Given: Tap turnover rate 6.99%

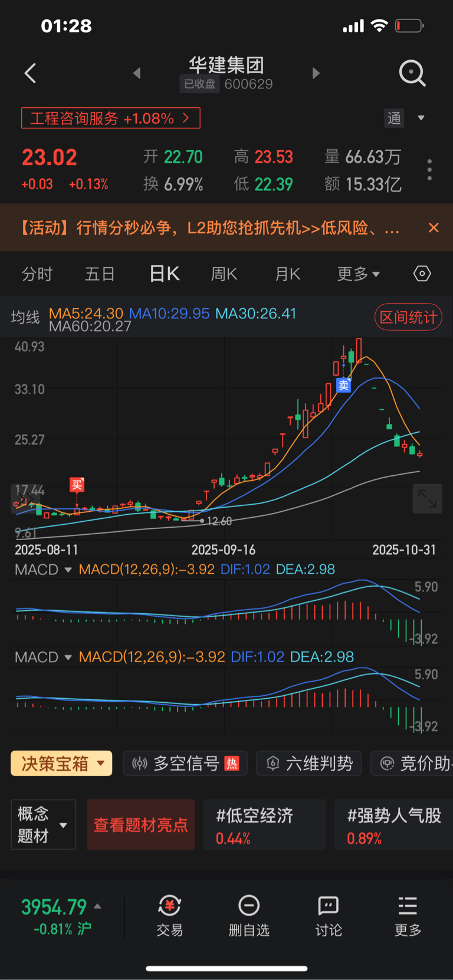Looking at the screenshot, I should (x=183, y=185).
